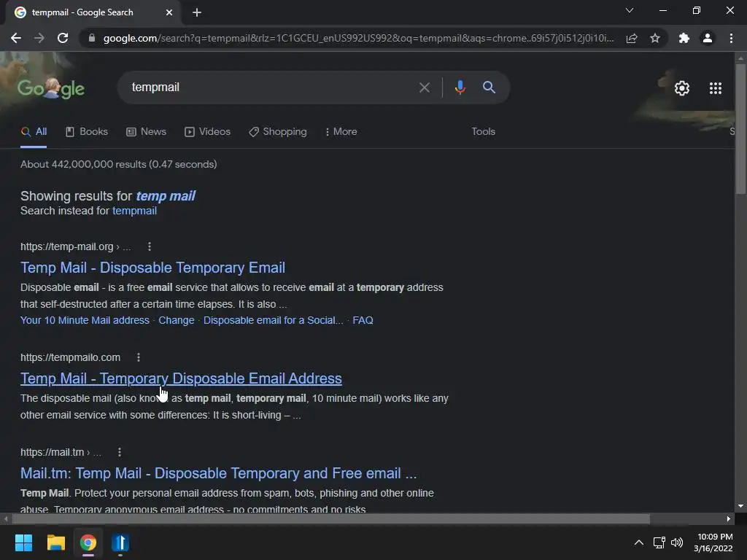
Task: Click the vertical page scrollbar thumb
Action: [x=740, y=128]
